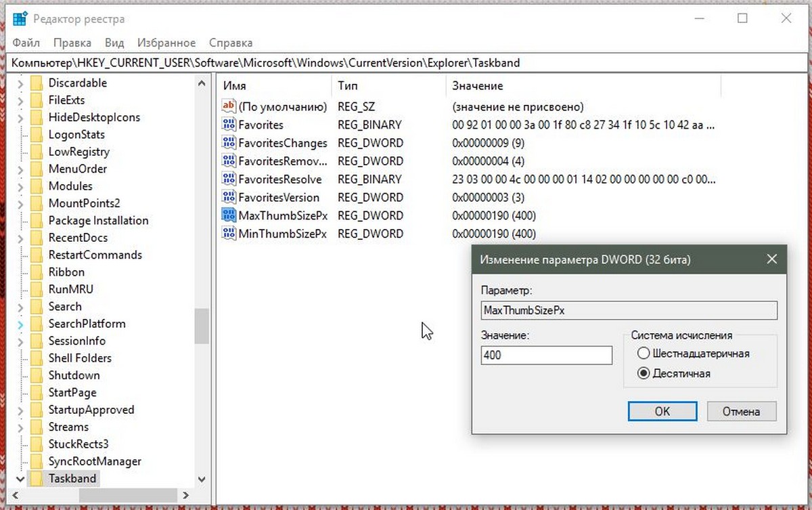Click the Taskband folder icon
Viewport: 812px width, 510px height.
point(36,478)
